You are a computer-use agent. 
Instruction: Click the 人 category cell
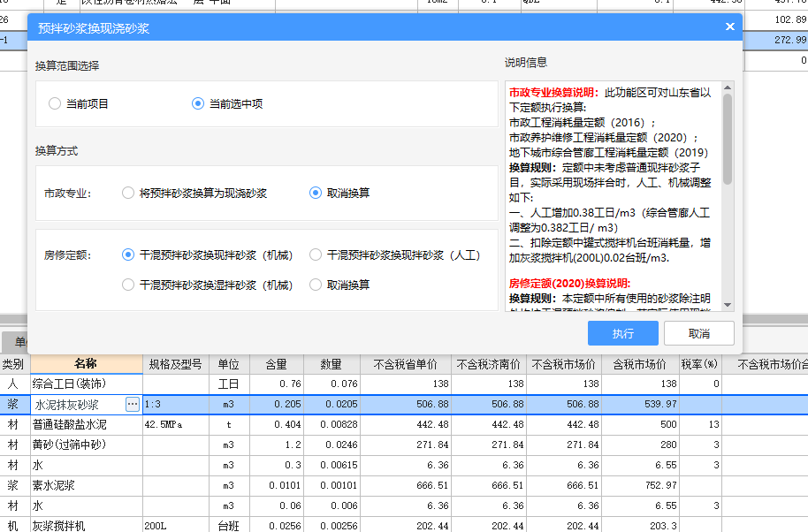[13, 384]
